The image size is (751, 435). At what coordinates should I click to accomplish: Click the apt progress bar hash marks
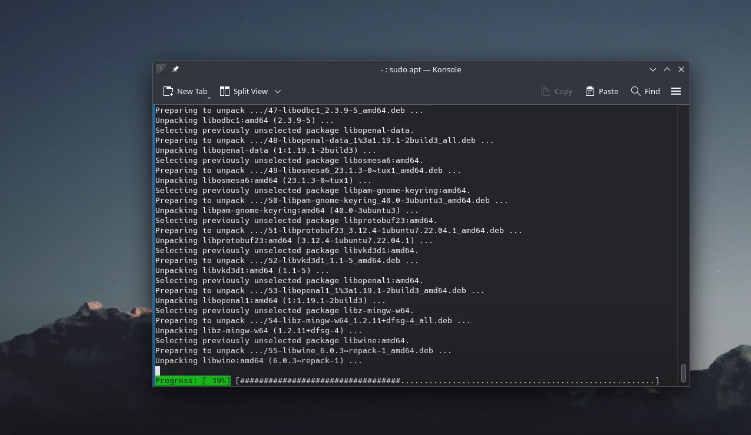click(x=320, y=381)
